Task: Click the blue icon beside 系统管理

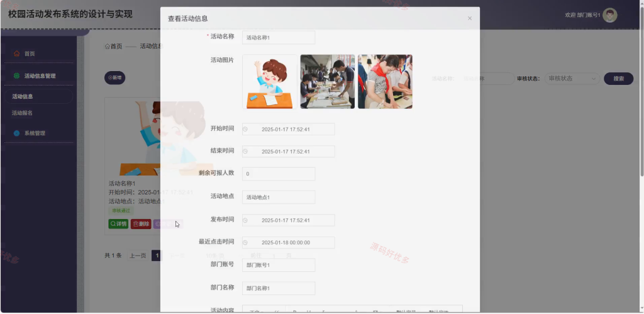Action: 16,133
